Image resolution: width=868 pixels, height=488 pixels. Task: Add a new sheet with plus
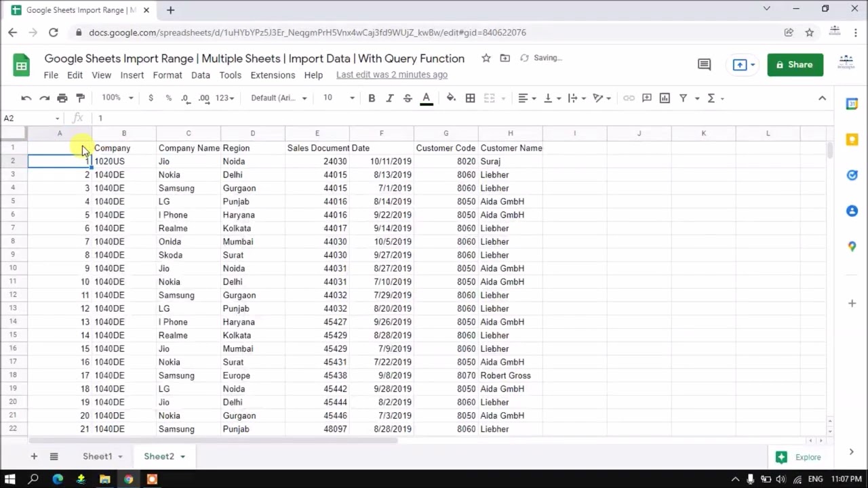click(33, 456)
